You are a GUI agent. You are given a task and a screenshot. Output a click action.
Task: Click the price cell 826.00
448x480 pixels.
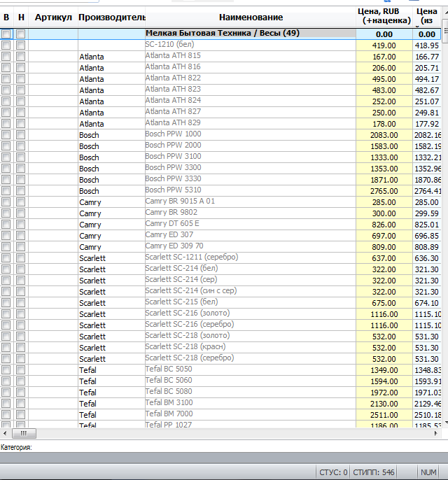(x=384, y=225)
